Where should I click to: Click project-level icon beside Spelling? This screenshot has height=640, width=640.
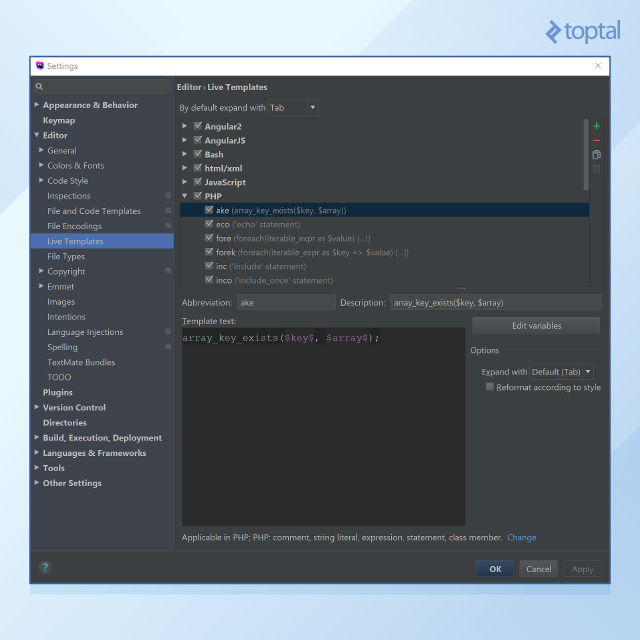pos(168,347)
